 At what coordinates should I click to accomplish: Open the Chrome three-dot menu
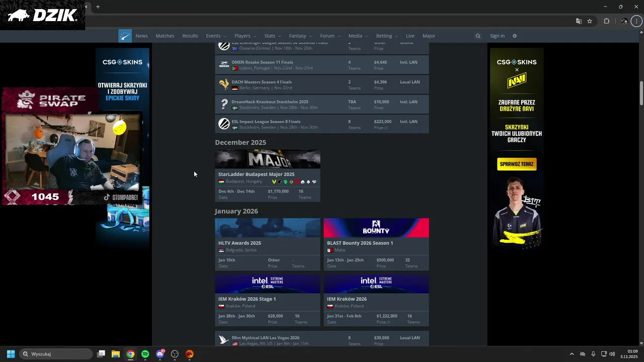click(x=637, y=21)
